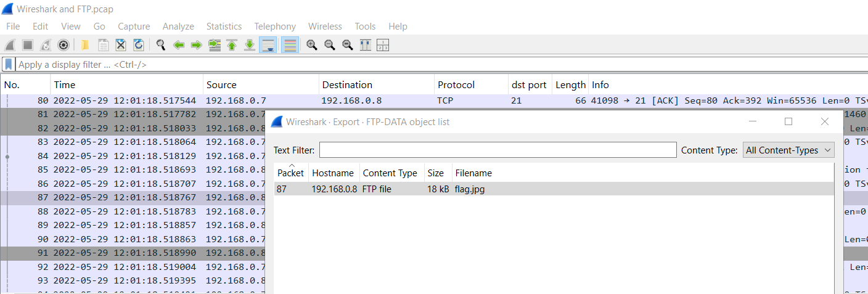Image resolution: width=868 pixels, height=294 pixels.
Task: Open capture options gear icon
Action: point(63,45)
